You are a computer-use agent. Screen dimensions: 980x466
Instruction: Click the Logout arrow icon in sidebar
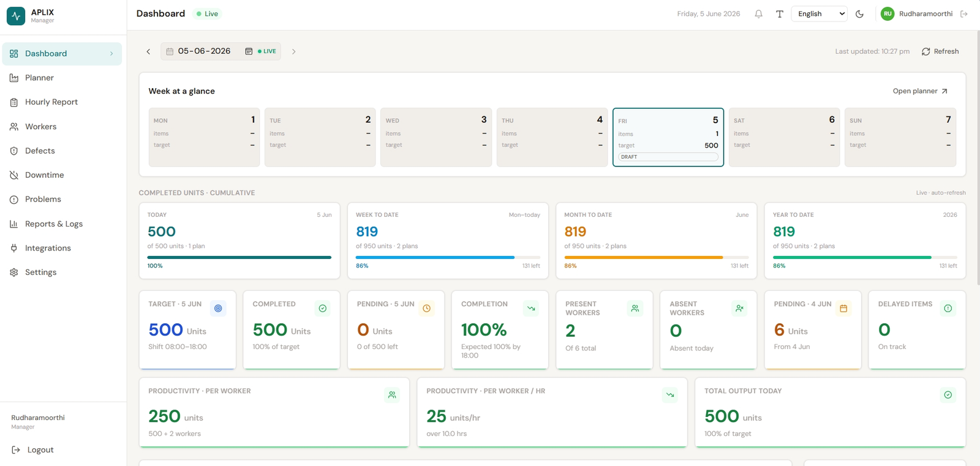coord(16,450)
